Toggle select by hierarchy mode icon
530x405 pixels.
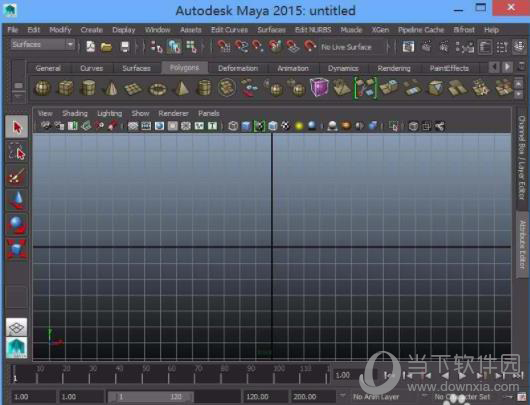coord(156,47)
